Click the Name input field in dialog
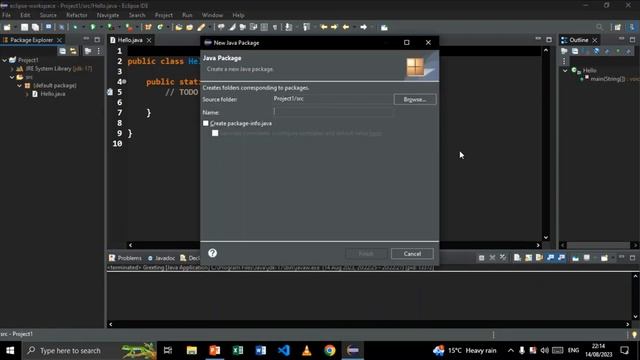Viewport: 640px width, 360px height. pyautogui.click(x=333, y=112)
